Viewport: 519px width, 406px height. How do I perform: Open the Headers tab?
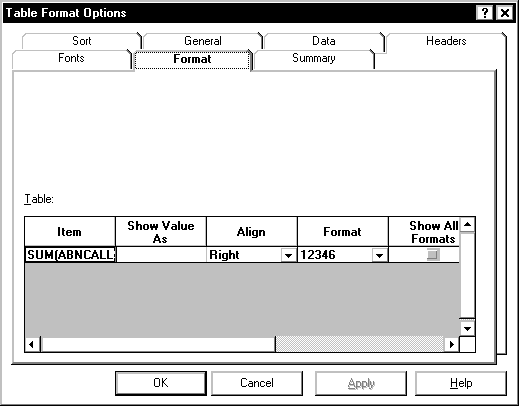point(446,41)
